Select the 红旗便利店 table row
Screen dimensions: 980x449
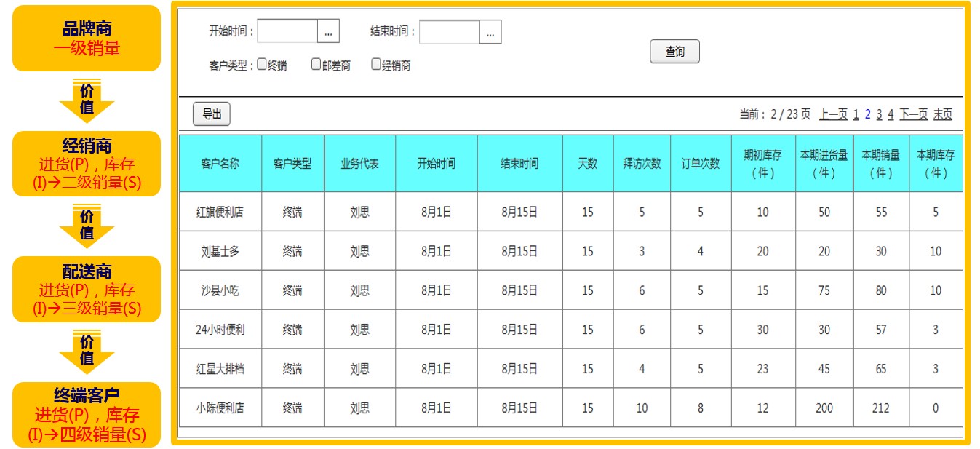(x=220, y=212)
